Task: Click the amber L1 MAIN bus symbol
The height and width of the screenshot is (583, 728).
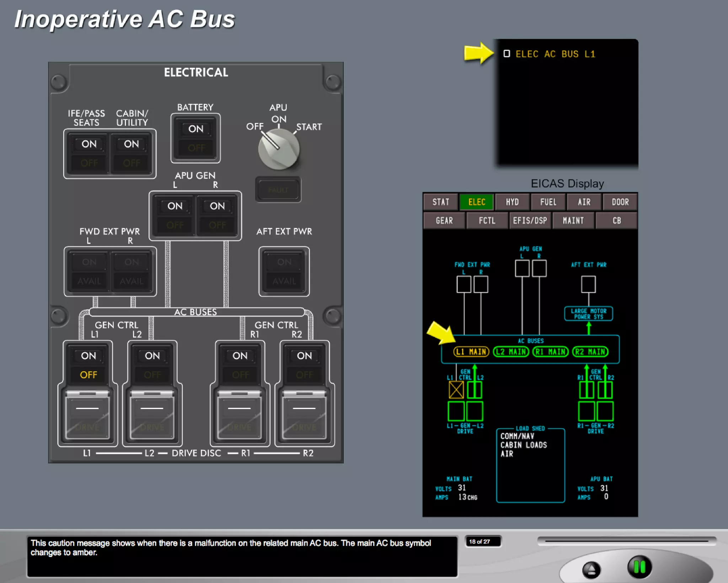Action: (x=471, y=352)
